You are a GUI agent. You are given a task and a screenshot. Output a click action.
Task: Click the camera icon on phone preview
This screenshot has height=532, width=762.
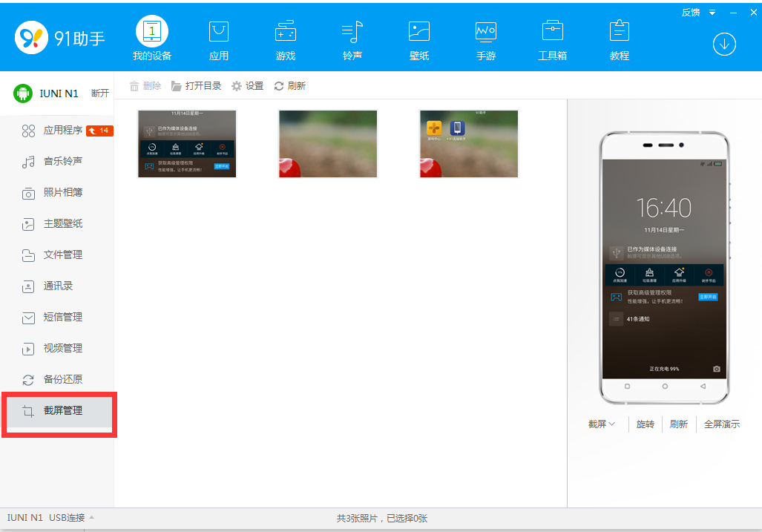(x=716, y=369)
